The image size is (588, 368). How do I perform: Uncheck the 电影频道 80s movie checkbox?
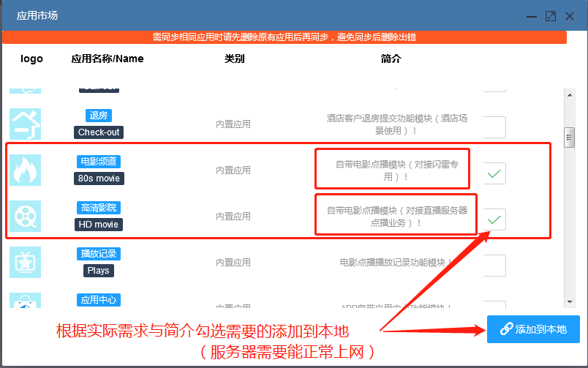[495, 173]
